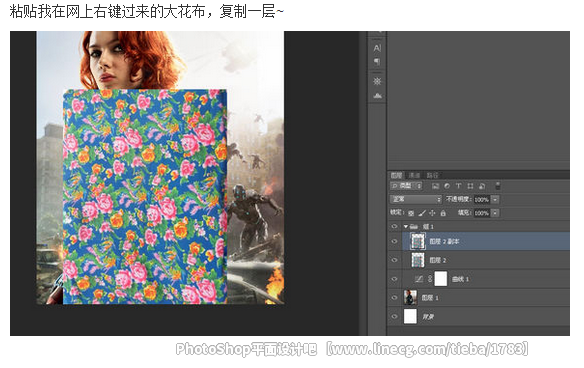
Task: Toggle visibility eye of 背景 layer
Action: pyautogui.click(x=394, y=317)
